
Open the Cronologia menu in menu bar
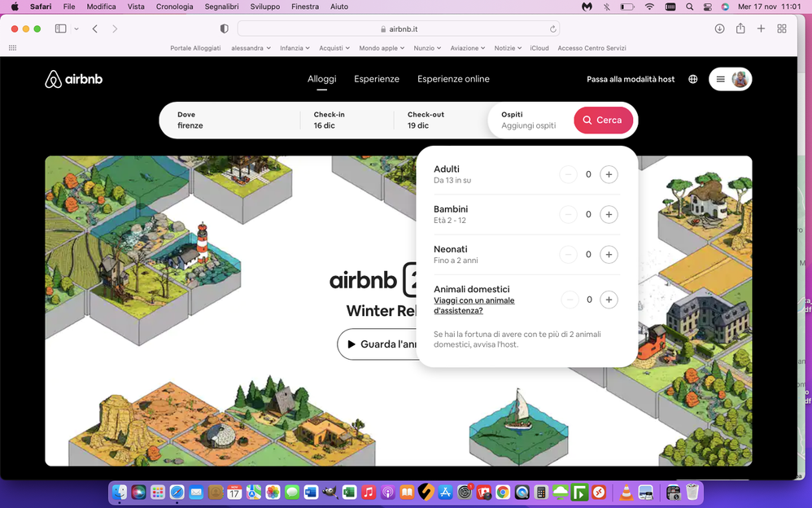point(174,7)
